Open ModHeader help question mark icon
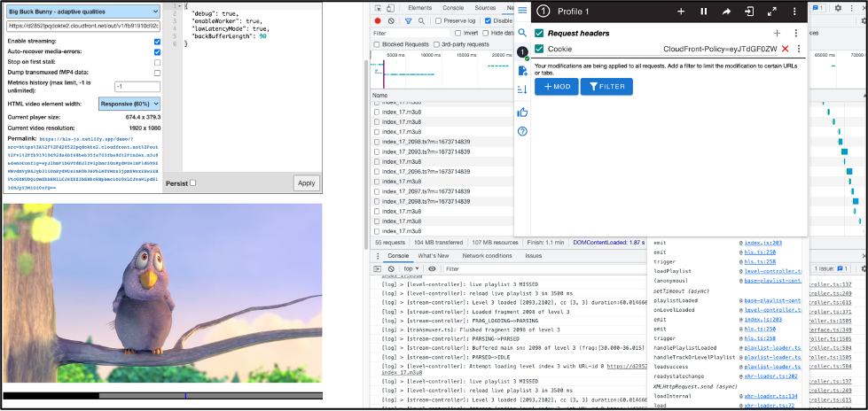Screen dimensions: 868x411 tap(522, 131)
